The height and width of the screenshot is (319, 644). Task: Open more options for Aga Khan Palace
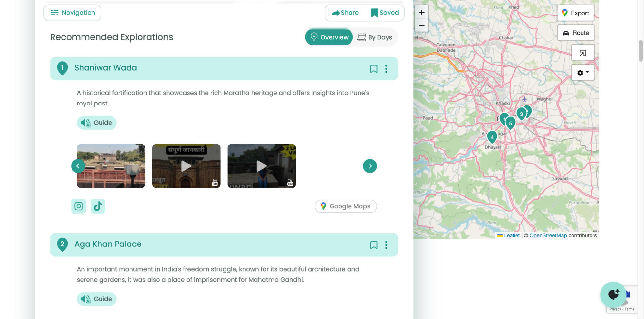[386, 245]
